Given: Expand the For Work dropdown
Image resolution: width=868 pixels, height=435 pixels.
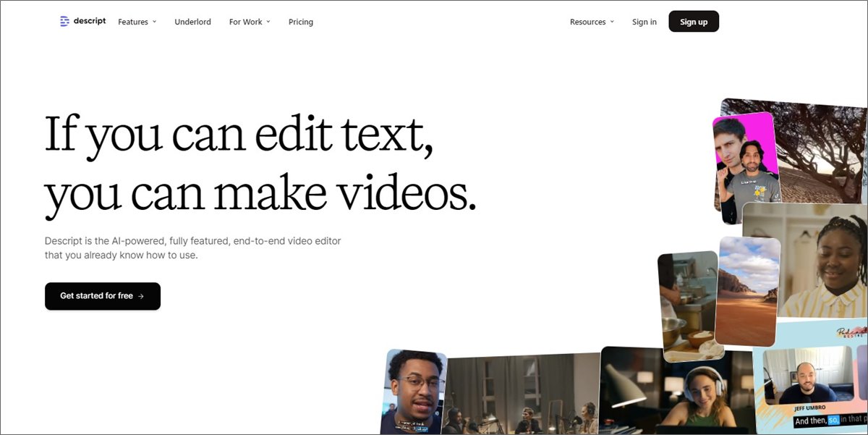Looking at the screenshot, I should click(249, 22).
